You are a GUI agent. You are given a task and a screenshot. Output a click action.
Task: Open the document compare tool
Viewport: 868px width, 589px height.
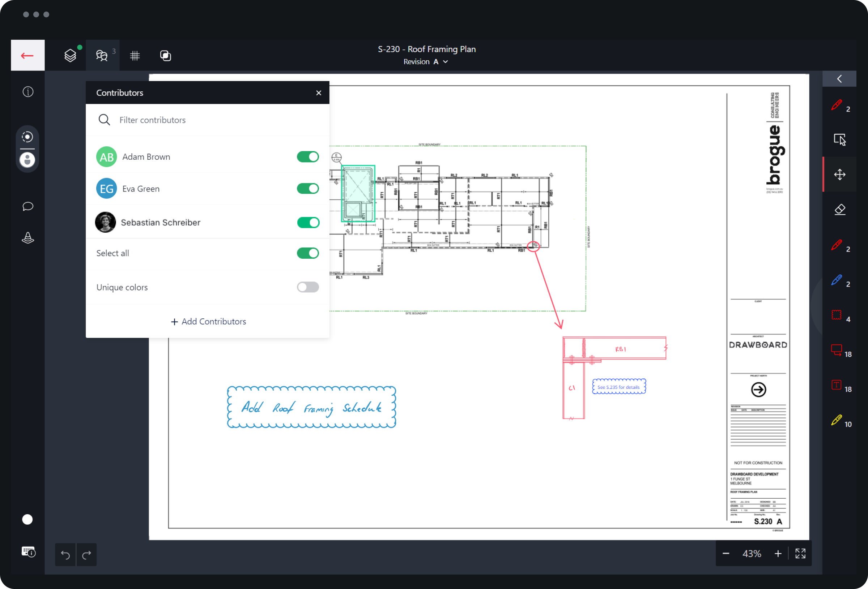tap(165, 55)
